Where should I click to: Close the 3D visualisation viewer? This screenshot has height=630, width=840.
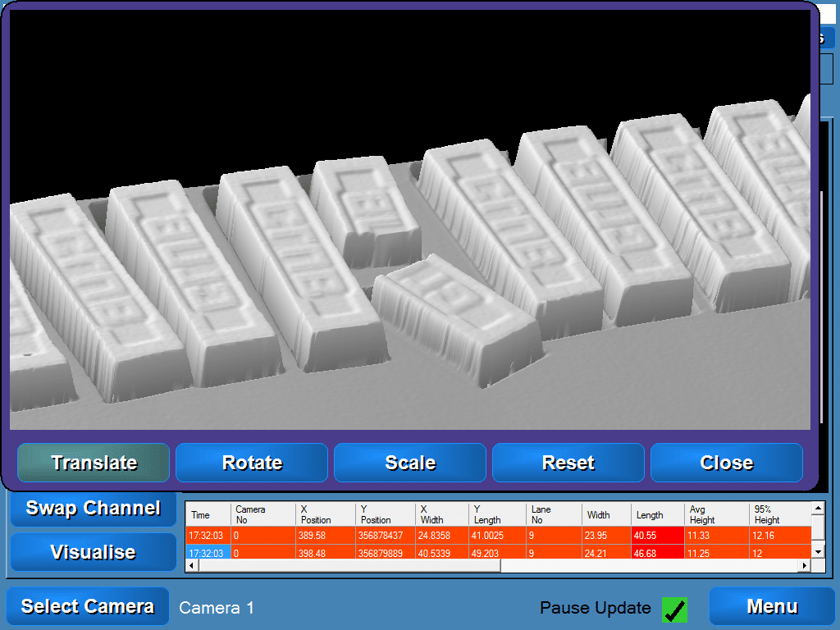click(x=726, y=463)
